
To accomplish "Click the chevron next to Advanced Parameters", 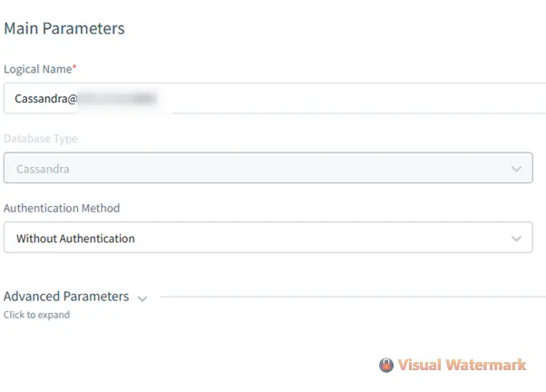I will 142,299.
